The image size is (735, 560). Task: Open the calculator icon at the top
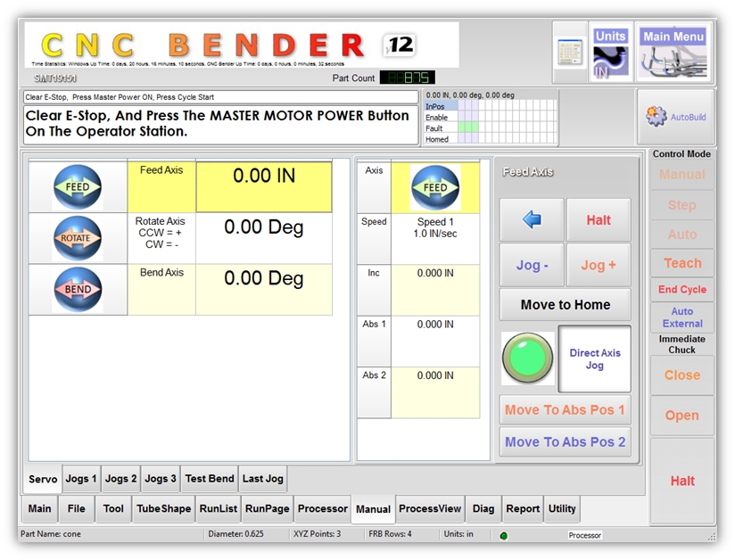click(x=570, y=52)
